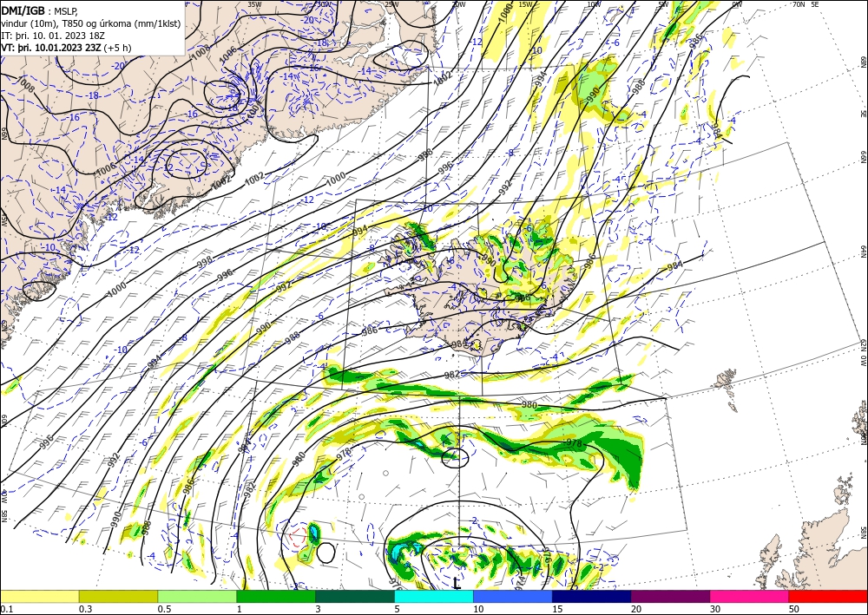
Task: Click the "68N" latitude label on right edge
Action: [x=863, y=62]
